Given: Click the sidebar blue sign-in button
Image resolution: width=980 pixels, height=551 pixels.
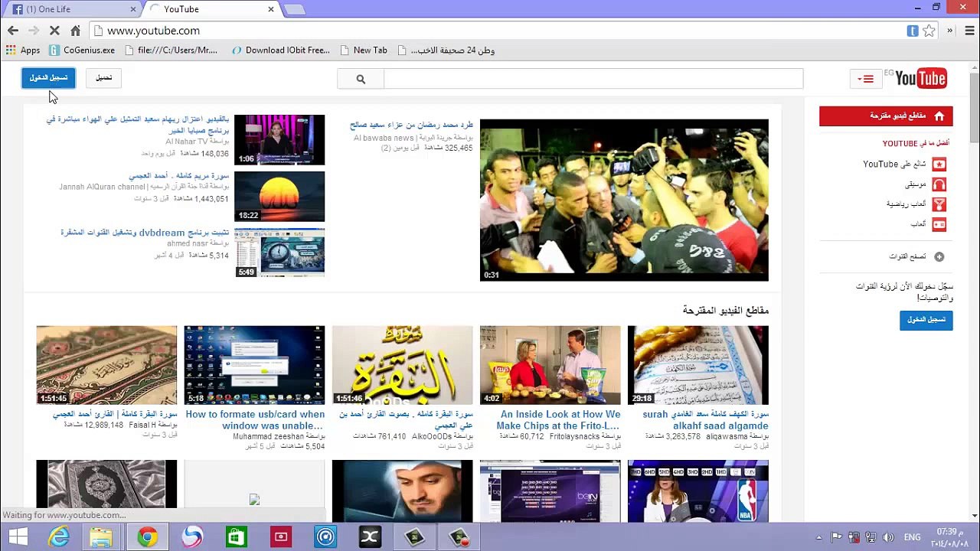Looking at the screenshot, I should 926,320.
